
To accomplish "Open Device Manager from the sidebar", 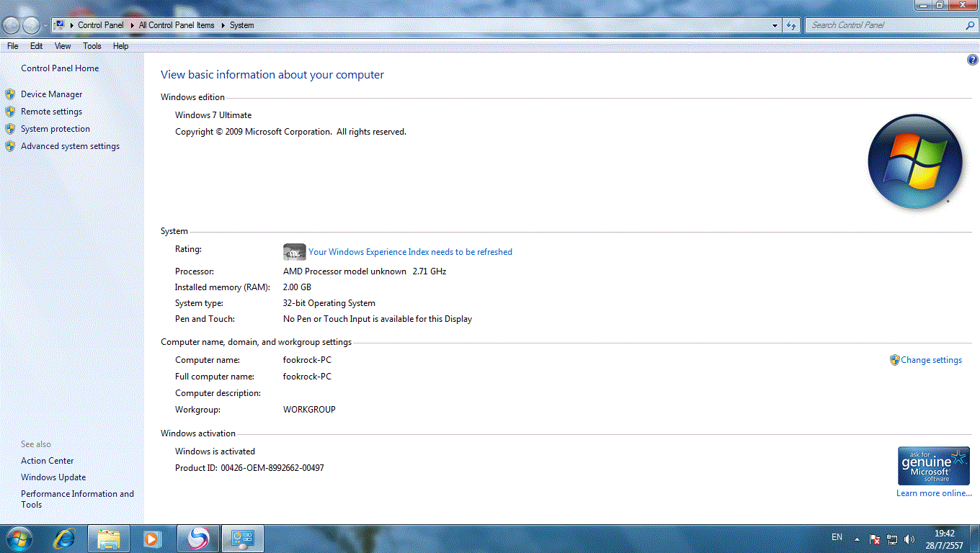I will pyautogui.click(x=51, y=94).
